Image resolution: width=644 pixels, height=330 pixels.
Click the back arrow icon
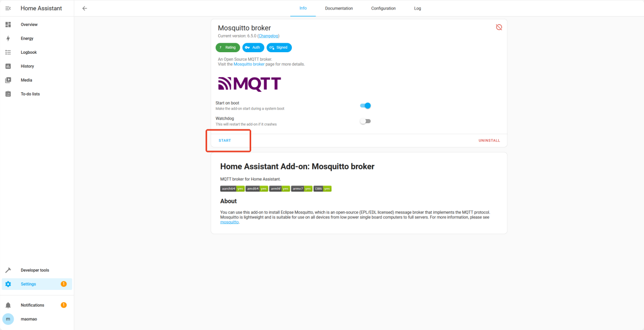tap(85, 9)
